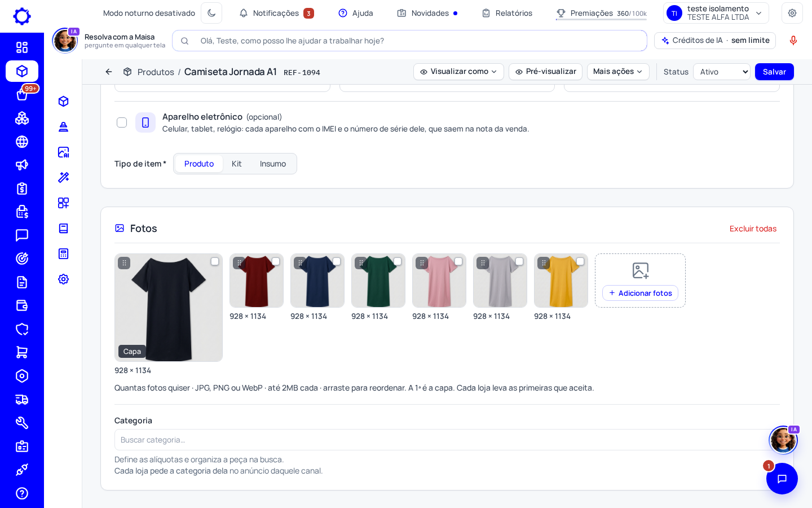The height and width of the screenshot is (508, 812).
Task: Check the Aparelho eletrônico checkbox
Action: [122, 122]
